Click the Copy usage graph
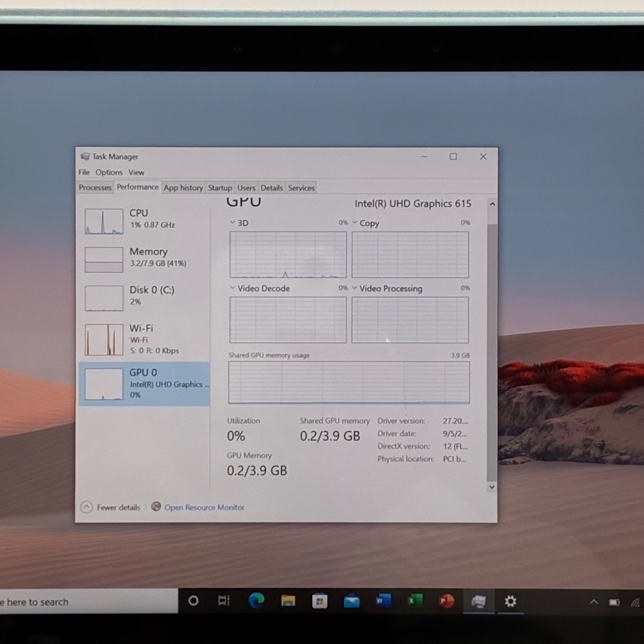 (x=410, y=255)
